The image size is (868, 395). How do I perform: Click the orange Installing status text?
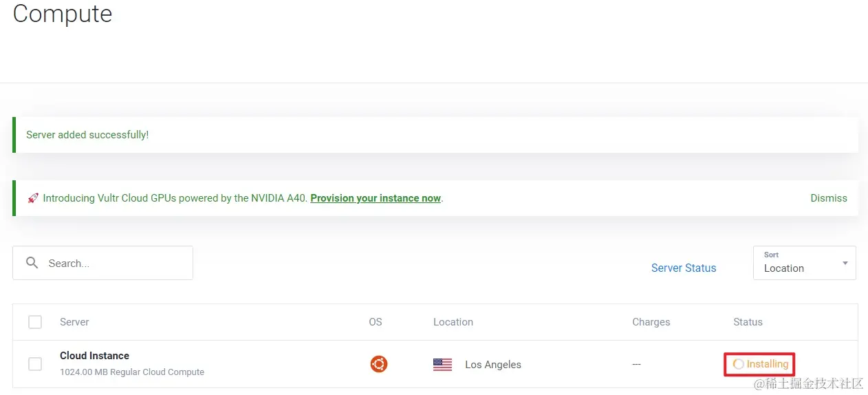coord(768,364)
